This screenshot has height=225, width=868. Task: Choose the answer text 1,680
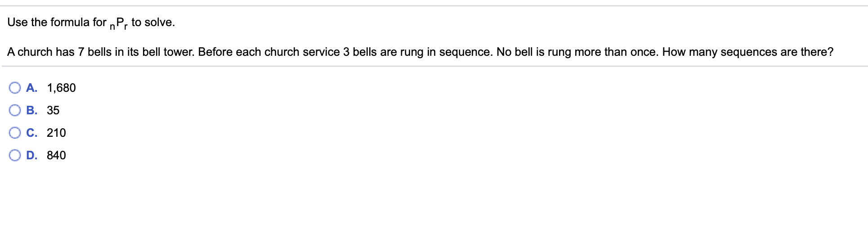(61, 88)
